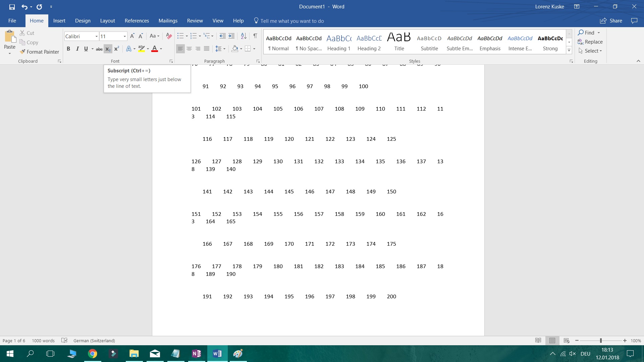
Task: Click the Tell me search field
Action: [x=292, y=21]
